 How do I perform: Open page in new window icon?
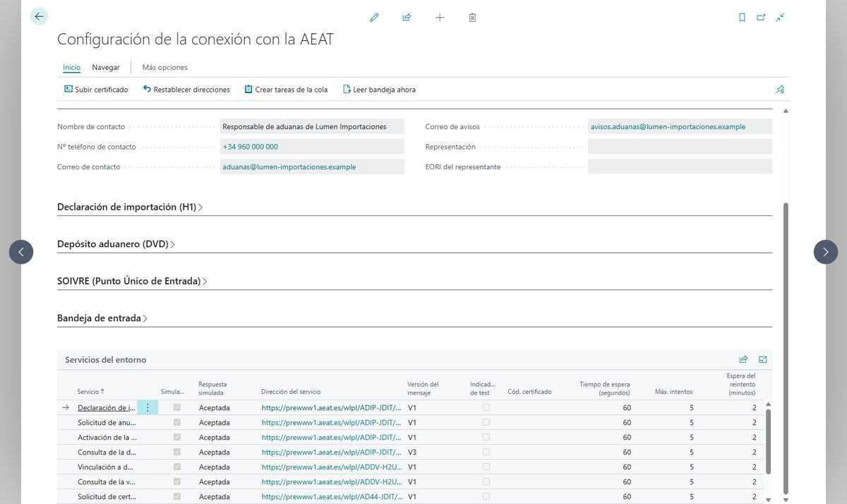click(761, 18)
